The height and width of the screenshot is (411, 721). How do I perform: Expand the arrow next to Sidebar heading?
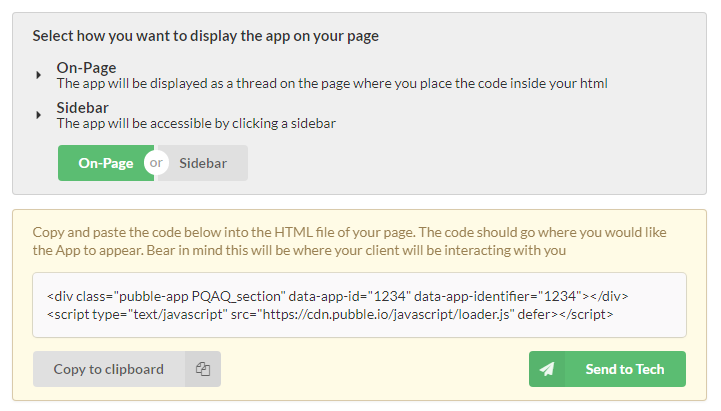(x=39, y=115)
